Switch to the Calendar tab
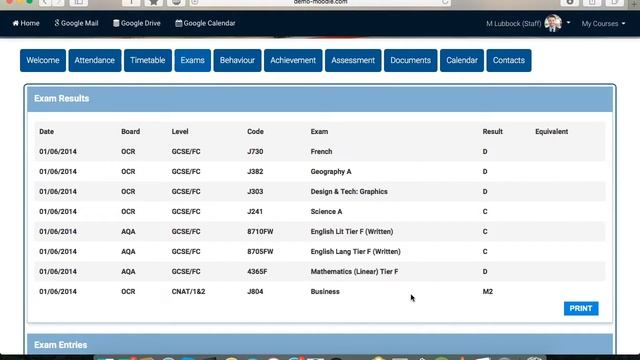The height and width of the screenshot is (360, 640). tap(462, 60)
